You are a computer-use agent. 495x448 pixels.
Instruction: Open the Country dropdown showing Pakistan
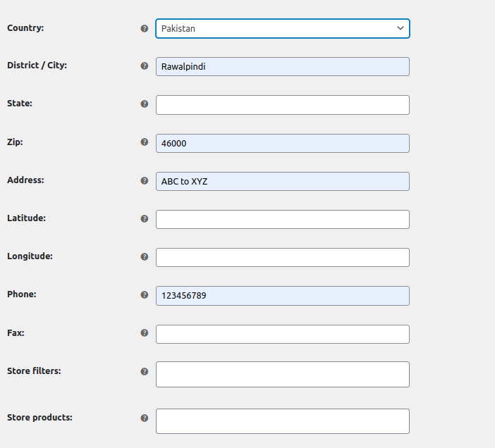282,28
